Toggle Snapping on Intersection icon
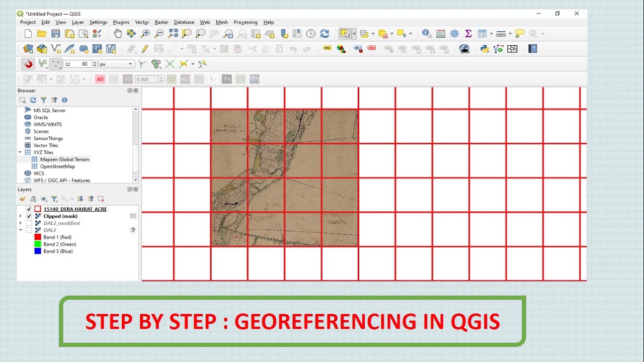Image resolution: width=644 pixels, height=362 pixels. coord(170,64)
